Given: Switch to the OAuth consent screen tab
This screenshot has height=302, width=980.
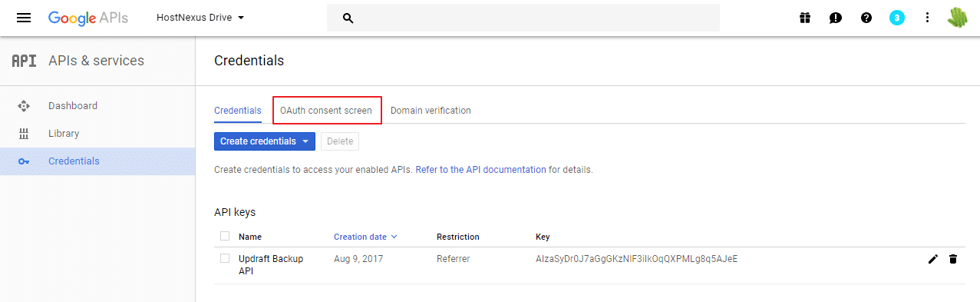Looking at the screenshot, I should tap(326, 111).
